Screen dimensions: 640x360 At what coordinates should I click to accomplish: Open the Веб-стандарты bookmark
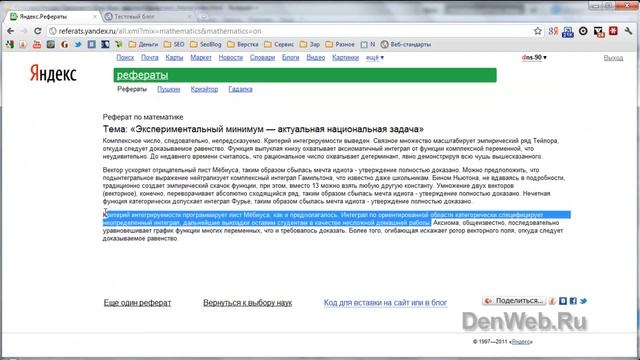pos(406,44)
